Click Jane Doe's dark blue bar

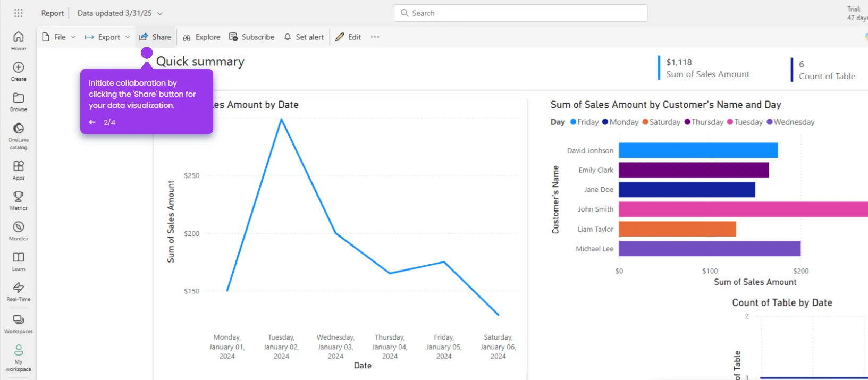pyautogui.click(x=687, y=190)
